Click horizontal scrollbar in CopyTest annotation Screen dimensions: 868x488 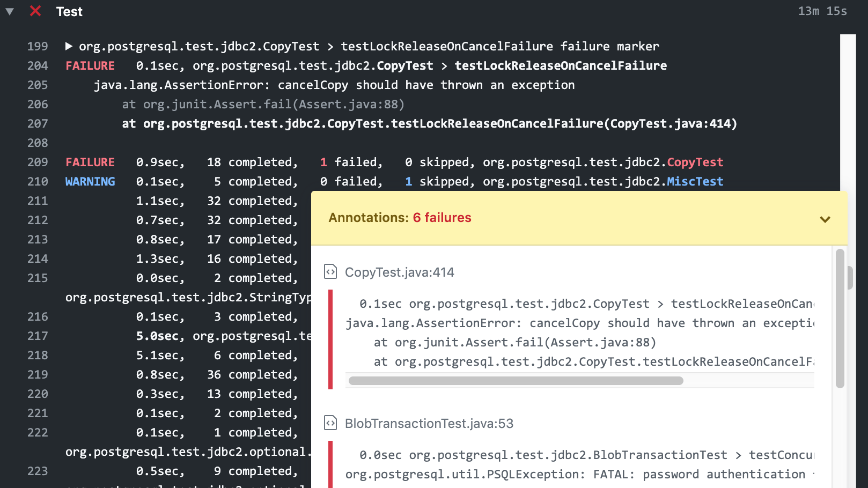tap(516, 381)
